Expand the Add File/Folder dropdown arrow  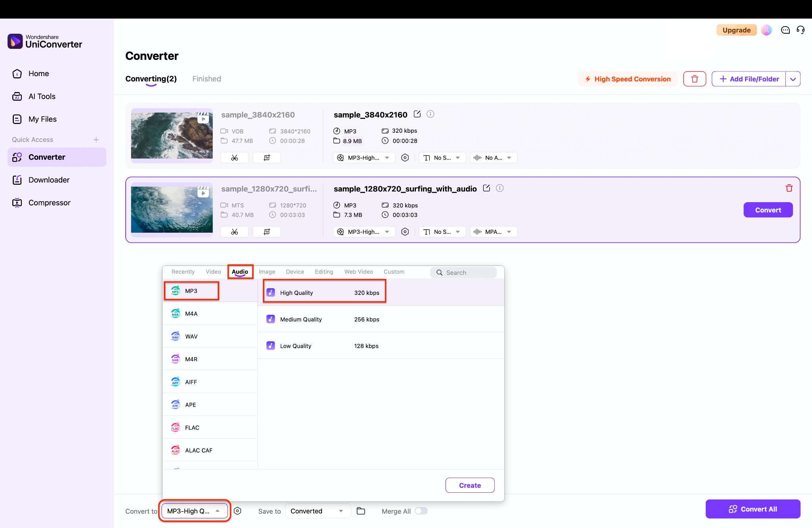pyautogui.click(x=793, y=78)
